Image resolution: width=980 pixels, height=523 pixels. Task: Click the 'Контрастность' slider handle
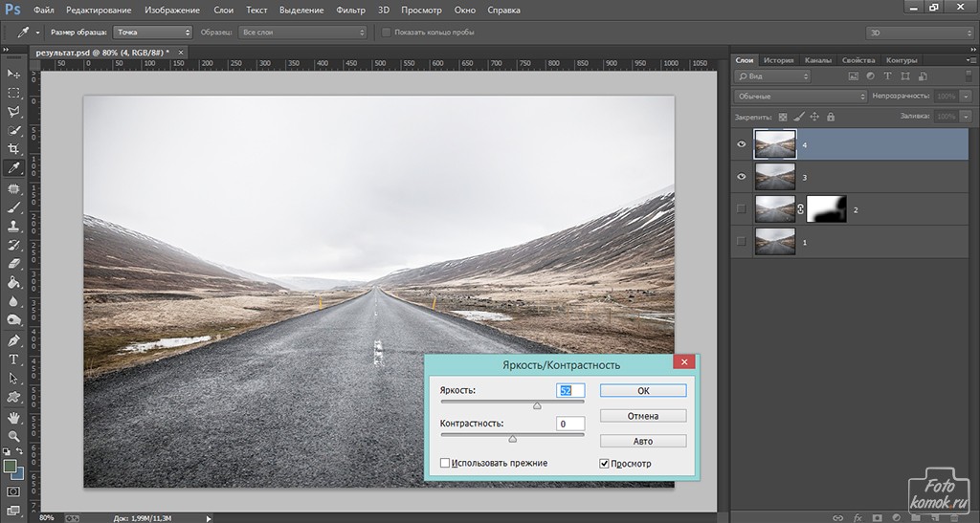(x=513, y=439)
